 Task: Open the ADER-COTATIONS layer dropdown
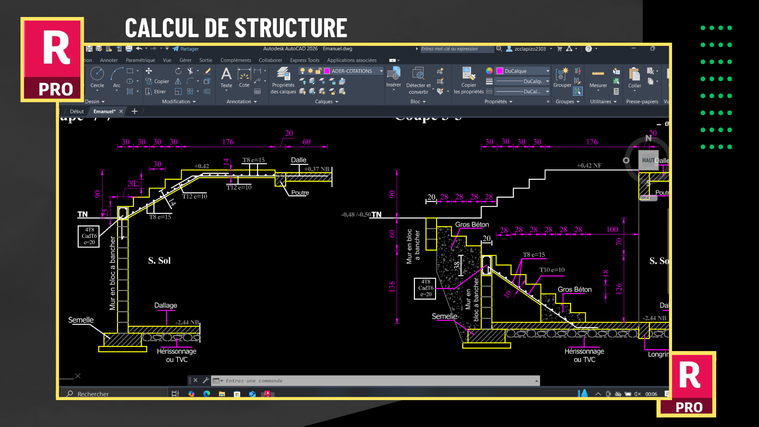379,71
